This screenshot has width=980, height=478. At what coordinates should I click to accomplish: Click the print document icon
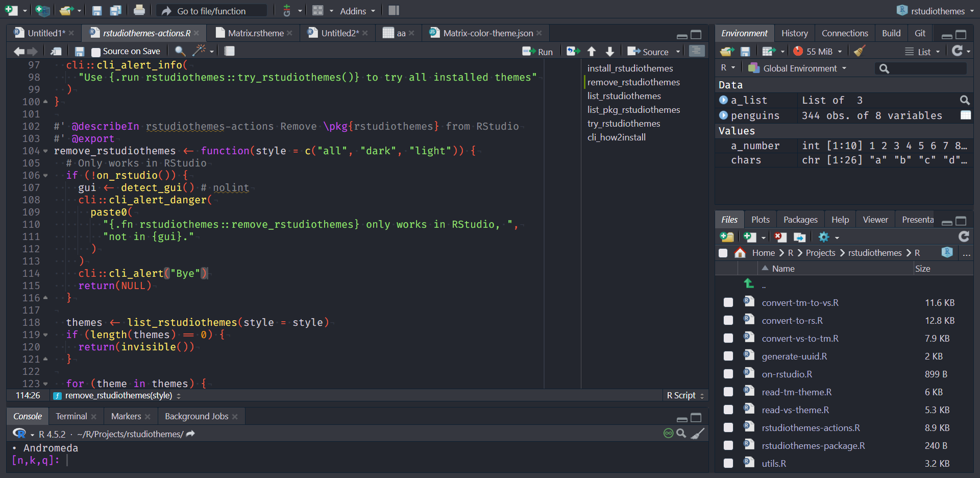click(x=139, y=10)
